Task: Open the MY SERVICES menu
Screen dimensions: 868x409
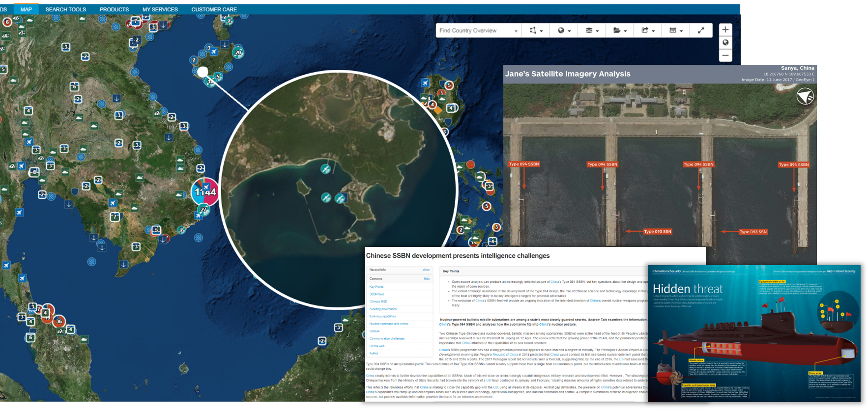Action: (160, 9)
